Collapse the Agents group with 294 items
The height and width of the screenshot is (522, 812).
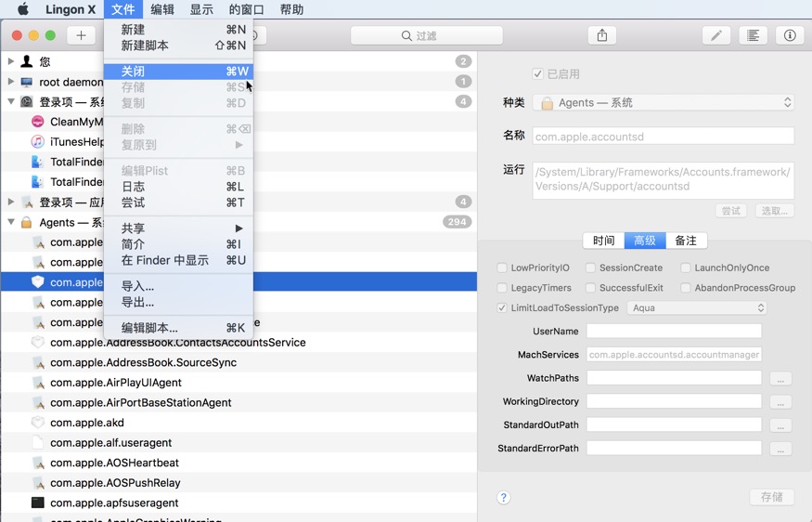point(10,222)
